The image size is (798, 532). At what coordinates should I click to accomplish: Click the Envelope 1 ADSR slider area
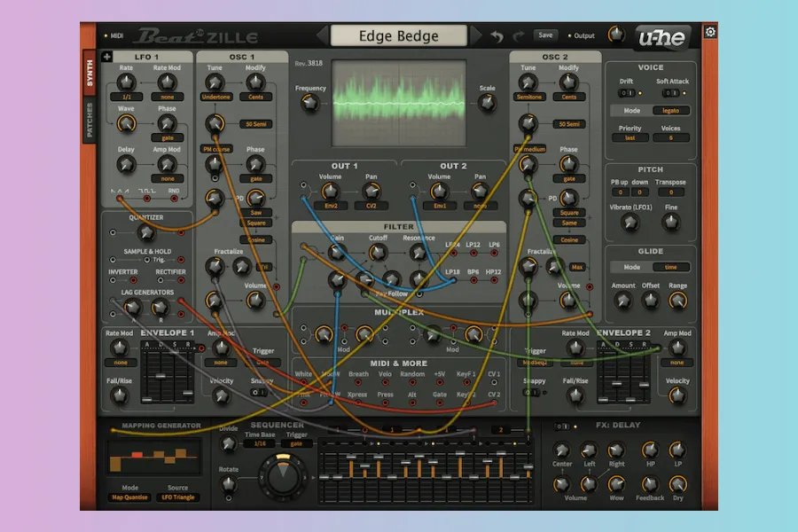click(x=167, y=373)
